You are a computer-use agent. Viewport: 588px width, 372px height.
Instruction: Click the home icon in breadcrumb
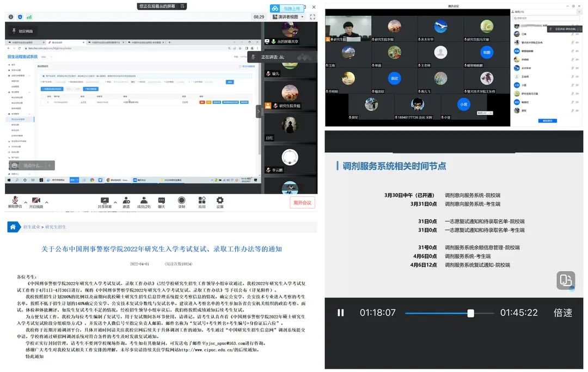pos(13,227)
